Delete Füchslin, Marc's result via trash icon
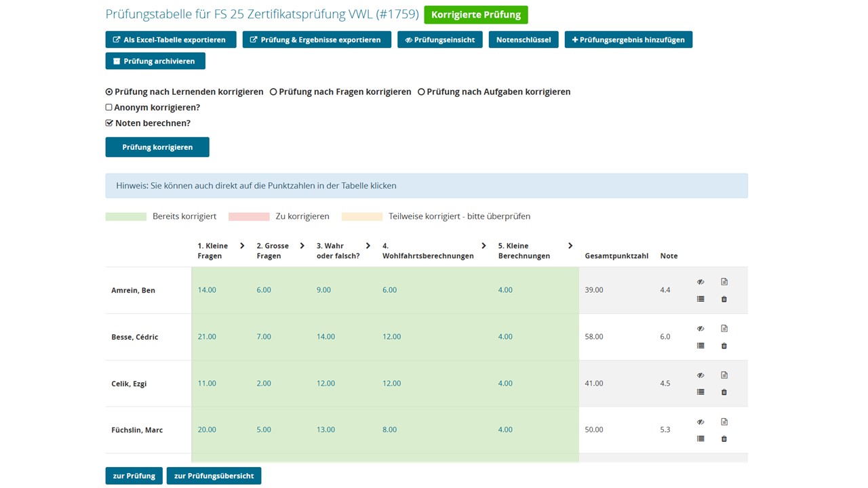 [724, 439]
